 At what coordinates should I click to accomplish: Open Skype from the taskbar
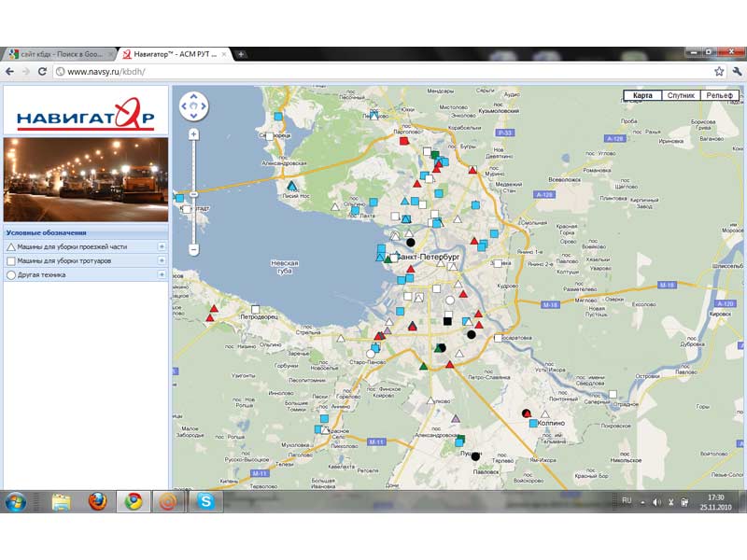205,502
